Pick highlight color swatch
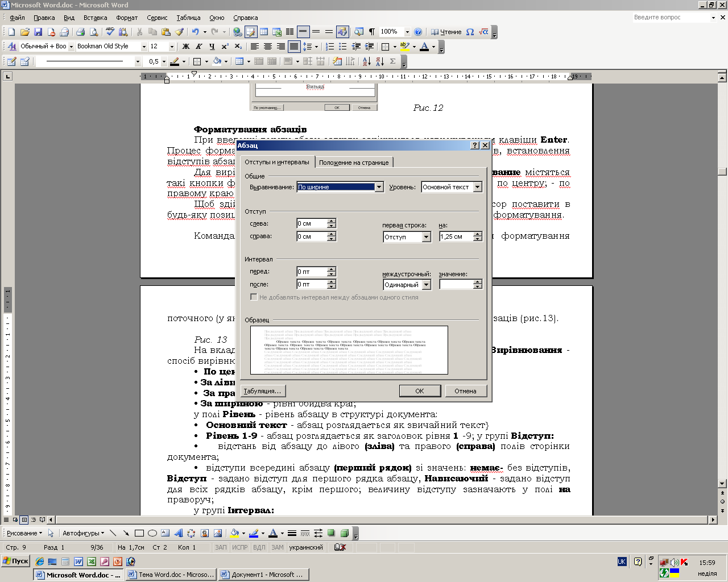The height and width of the screenshot is (582, 728). tap(404, 47)
